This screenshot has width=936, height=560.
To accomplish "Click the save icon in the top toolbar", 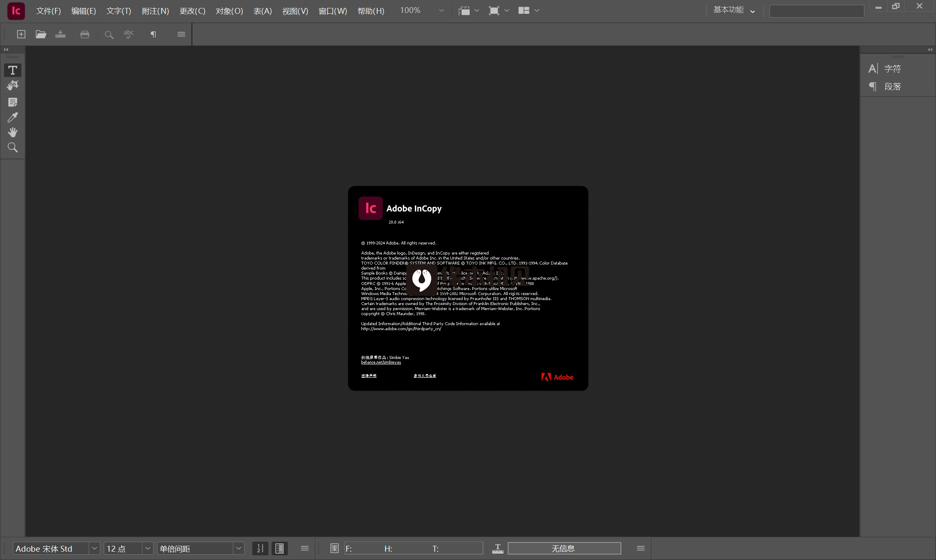I will [60, 34].
